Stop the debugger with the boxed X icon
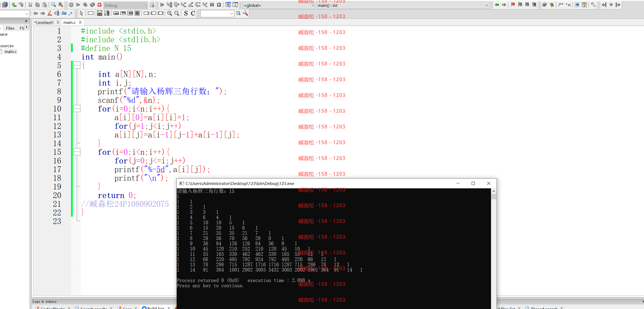Screen dimensions: 644x309 (219, 5)
